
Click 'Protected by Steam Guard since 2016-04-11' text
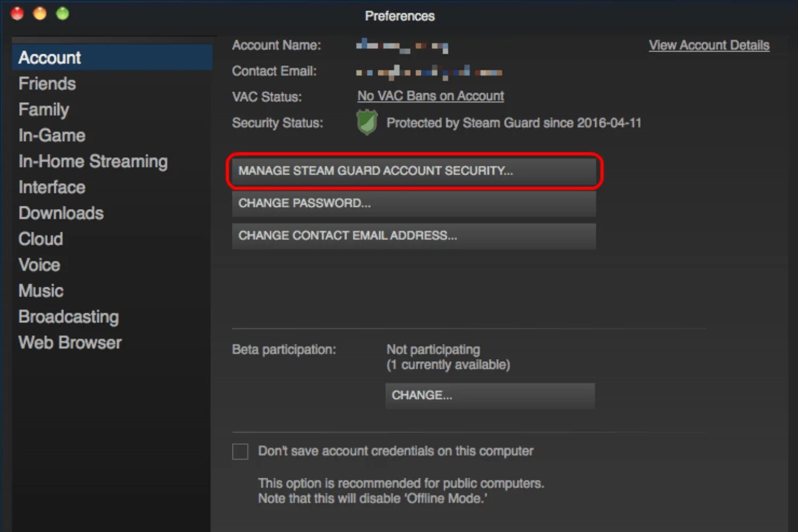514,123
